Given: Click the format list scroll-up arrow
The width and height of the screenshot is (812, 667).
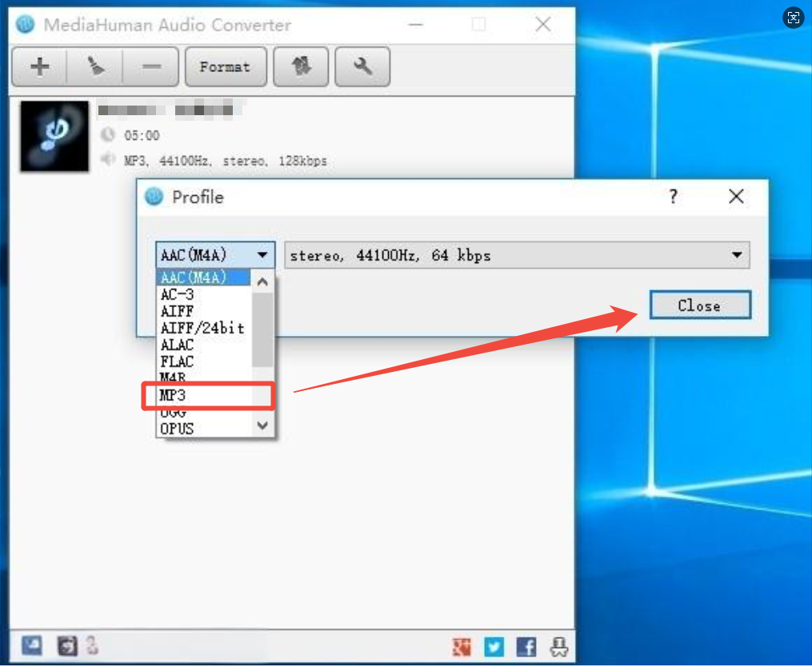Looking at the screenshot, I should (262, 282).
